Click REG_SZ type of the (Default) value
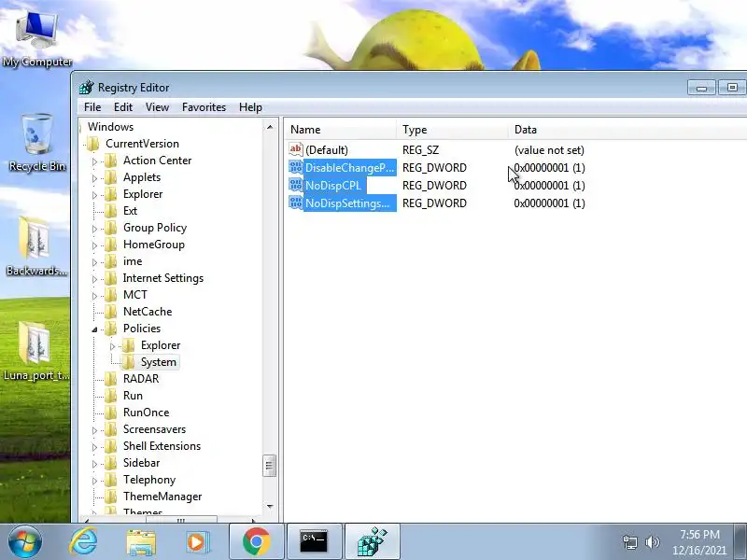The image size is (747, 560). 420,150
